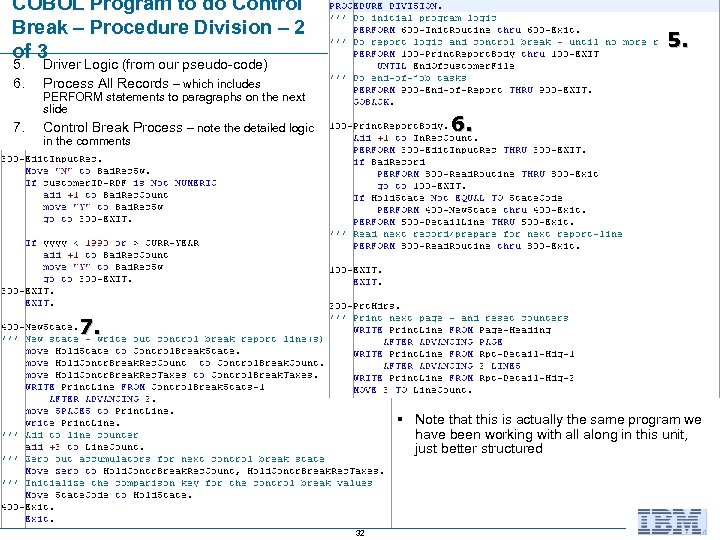The height and width of the screenshot is (540, 720).
Task: Select bullet "Process All Records – which includes"
Action: (x=152, y=84)
